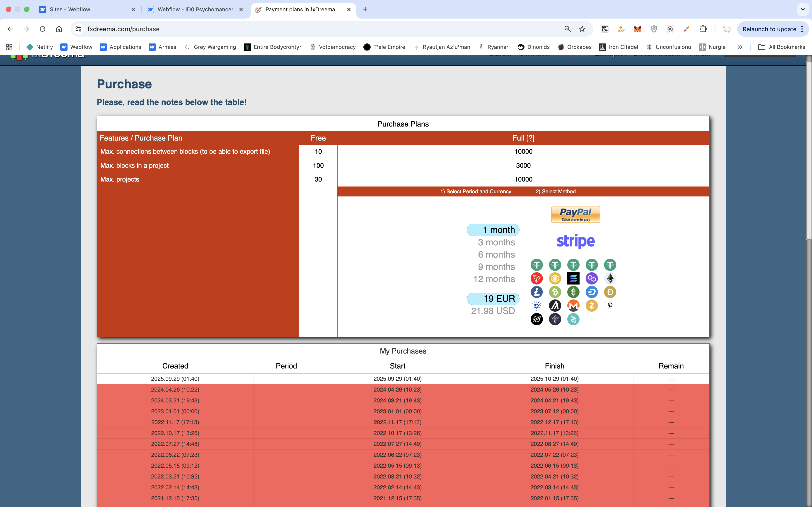Pay using the Dash coin icon
Screen dimensions: 812x507
[592, 292]
